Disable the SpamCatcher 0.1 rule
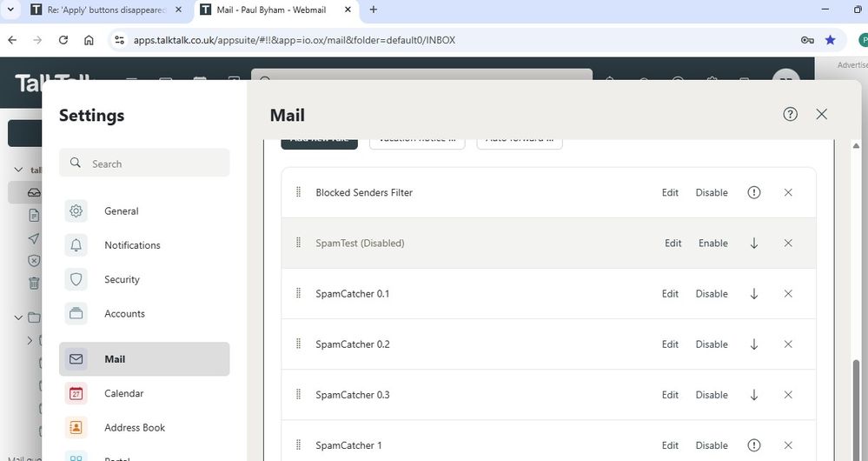Screen dimensions: 868x461 [711, 294]
